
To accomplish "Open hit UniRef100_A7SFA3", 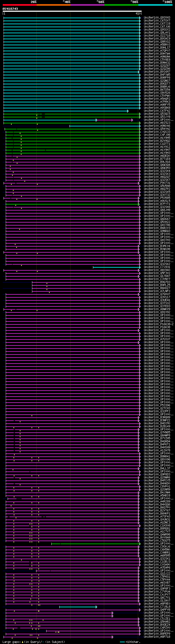I will 157,516.
